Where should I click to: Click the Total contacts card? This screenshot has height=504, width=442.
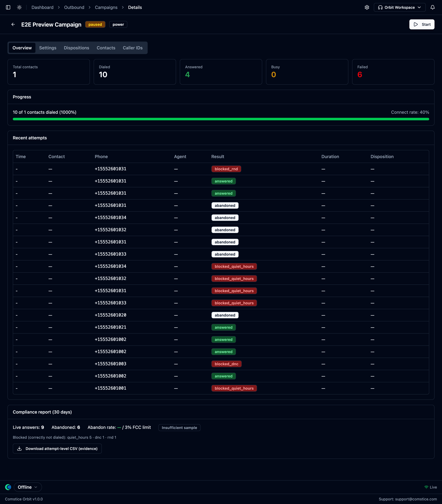click(49, 72)
